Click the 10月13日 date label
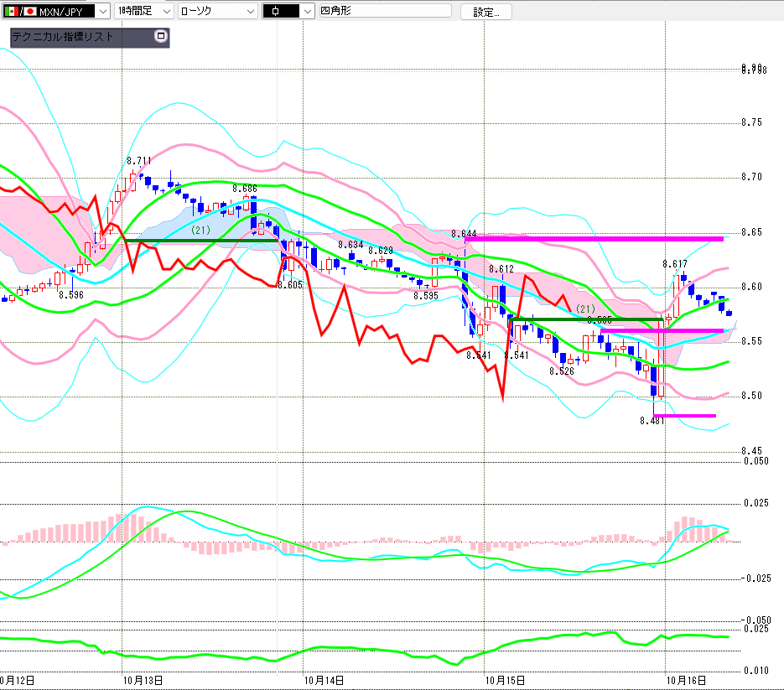This screenshot has width=784, height=690. pos(143,680)
